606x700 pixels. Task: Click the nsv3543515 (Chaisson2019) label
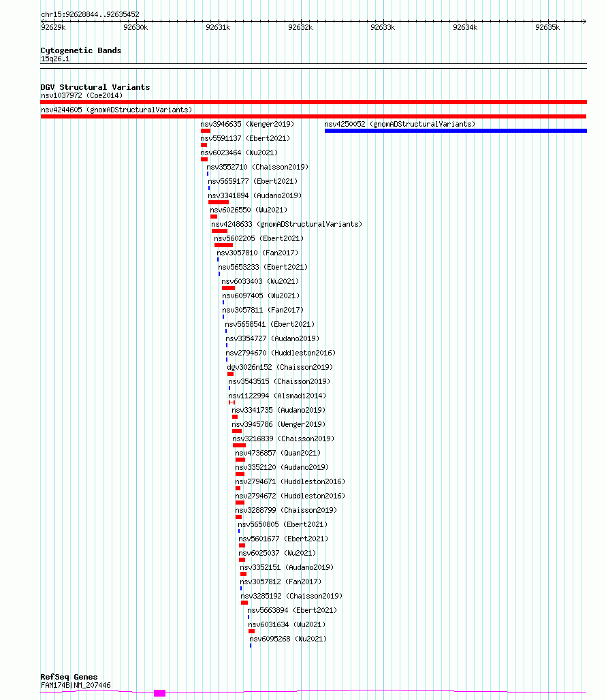279,381
